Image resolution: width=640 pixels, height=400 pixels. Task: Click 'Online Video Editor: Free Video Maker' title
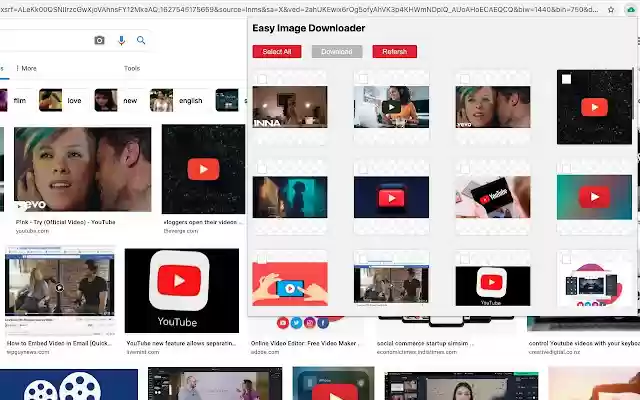[304, 343]
